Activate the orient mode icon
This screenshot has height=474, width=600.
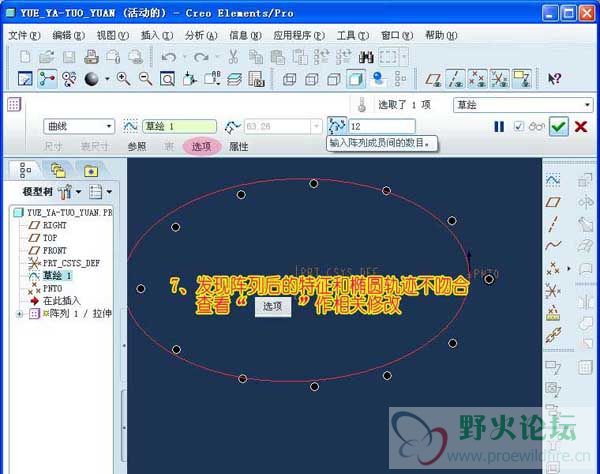tap(69, 79)
